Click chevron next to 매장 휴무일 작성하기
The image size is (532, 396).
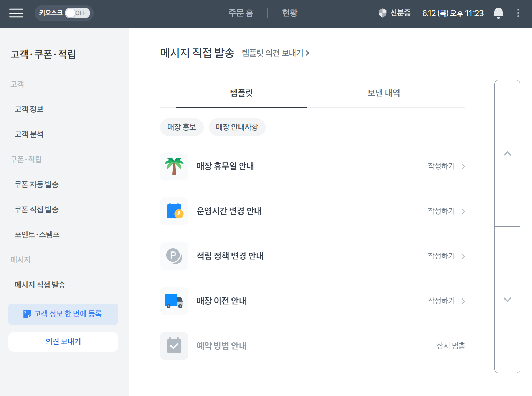click(463, 166)
